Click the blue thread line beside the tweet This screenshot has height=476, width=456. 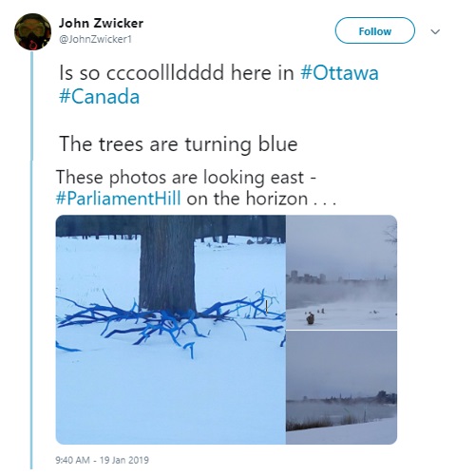[31, 259]
